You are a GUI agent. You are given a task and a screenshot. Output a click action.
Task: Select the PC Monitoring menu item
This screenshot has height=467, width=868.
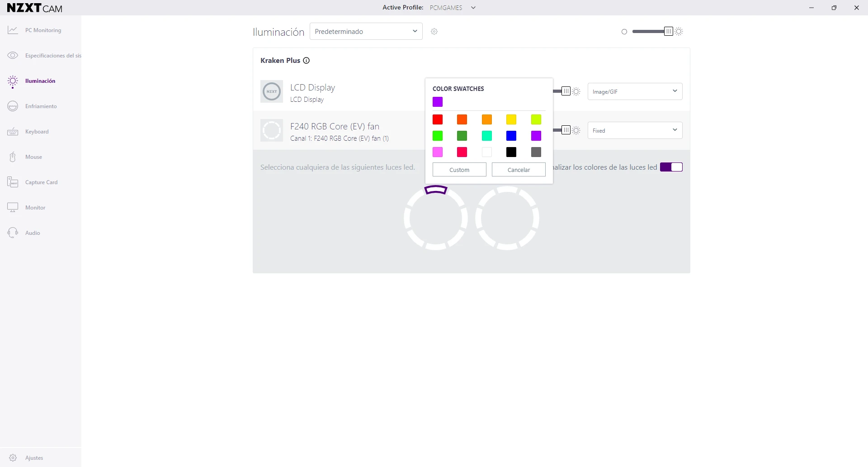coord(43,30)
